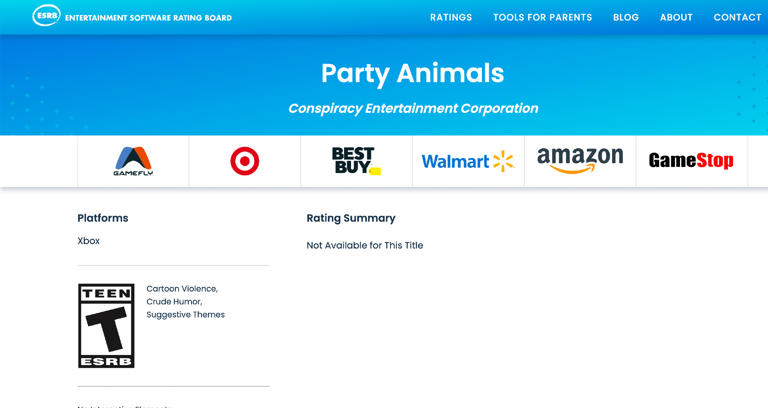Open the Tools for Parents menu
768x408 pixels.
coord(542,17)
